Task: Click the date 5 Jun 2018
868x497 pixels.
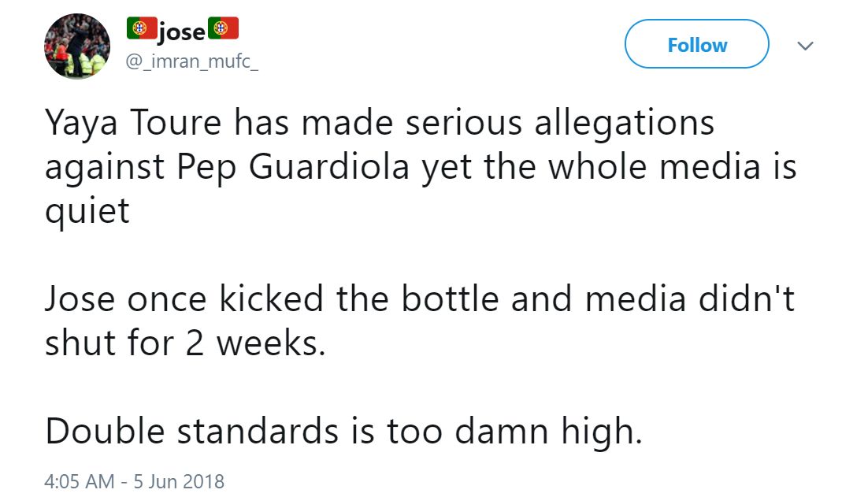Action: [177, 481]
